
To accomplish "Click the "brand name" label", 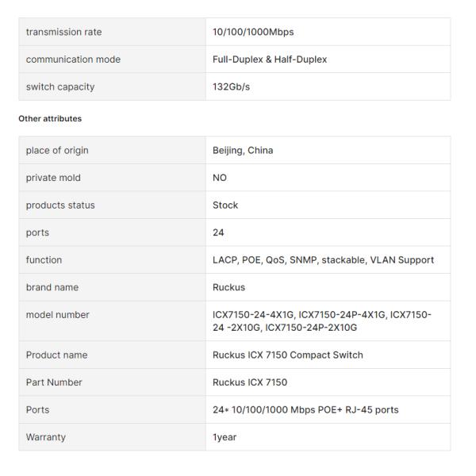I will coord(52,287).
